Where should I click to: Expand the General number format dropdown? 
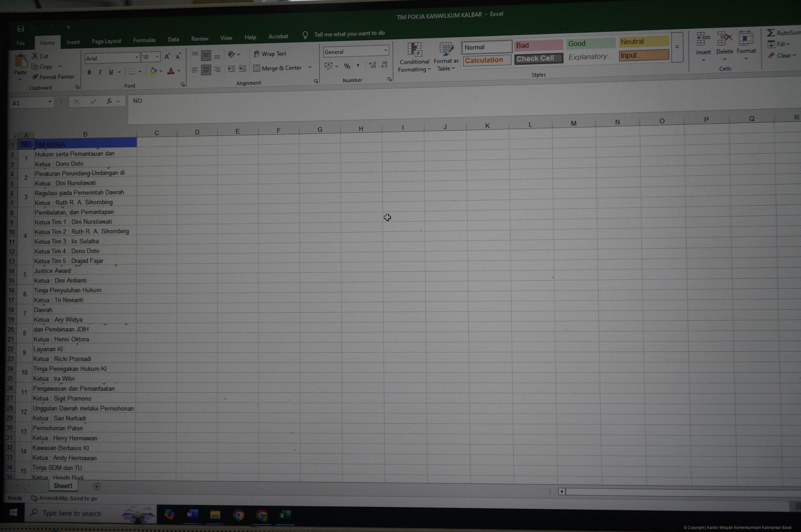(385, 51)
